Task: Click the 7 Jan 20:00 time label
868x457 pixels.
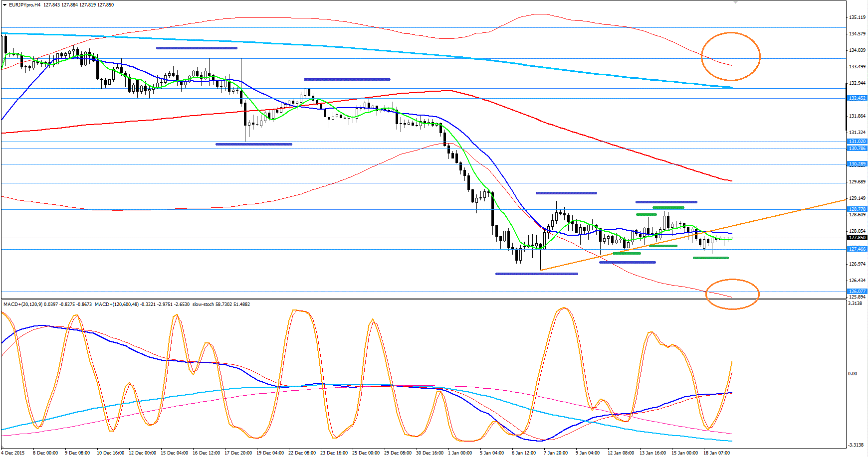Action: tap(556, 453)
